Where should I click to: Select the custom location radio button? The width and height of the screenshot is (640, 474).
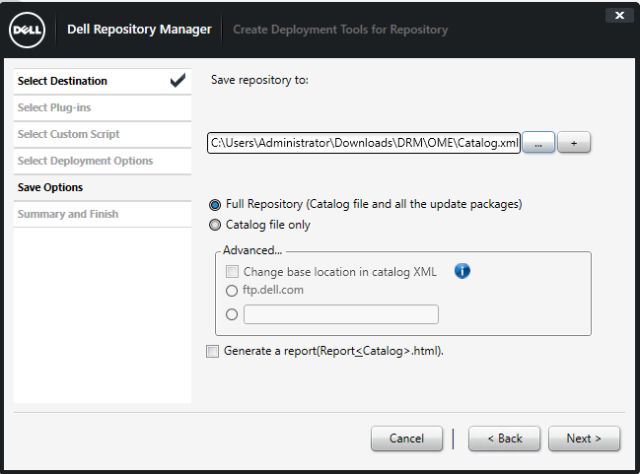click(232, 314)
